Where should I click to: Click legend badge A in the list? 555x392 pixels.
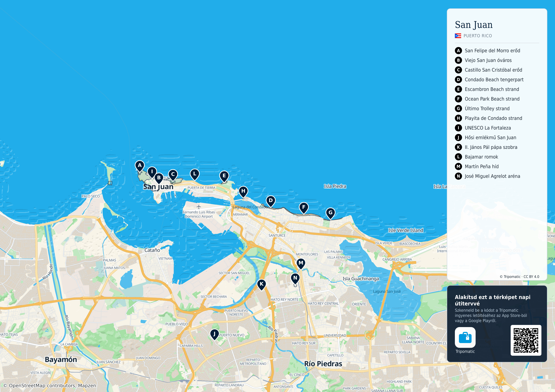[x=458, y=51]
